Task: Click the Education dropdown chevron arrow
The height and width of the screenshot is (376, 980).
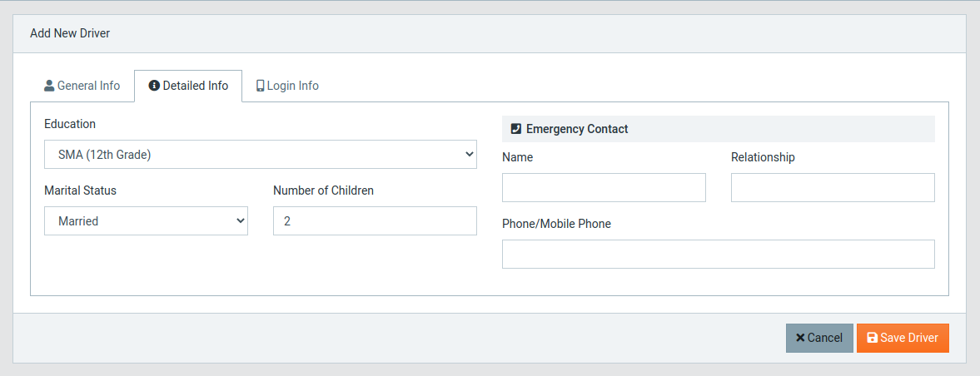Action: 470,154
